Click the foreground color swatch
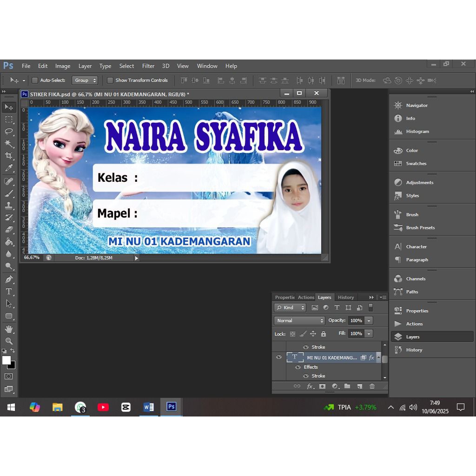The width and height of the screenshot is (476, 476). pos(6,360)
